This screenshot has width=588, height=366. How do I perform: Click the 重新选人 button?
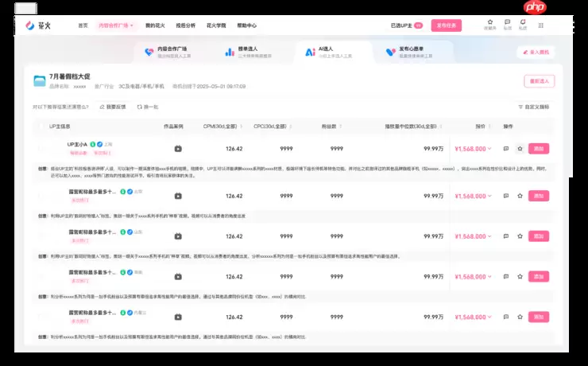(540, 81)
